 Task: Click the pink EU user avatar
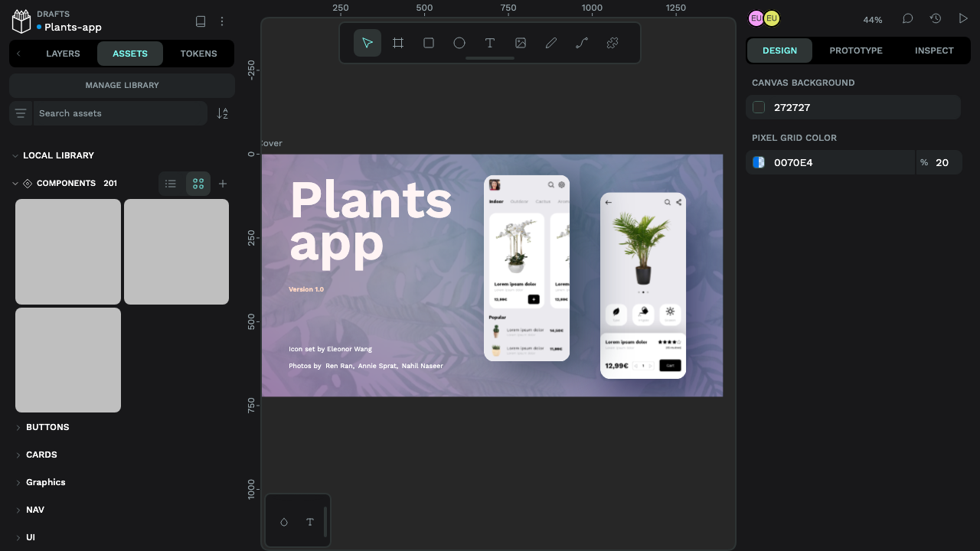click(756, 18)
